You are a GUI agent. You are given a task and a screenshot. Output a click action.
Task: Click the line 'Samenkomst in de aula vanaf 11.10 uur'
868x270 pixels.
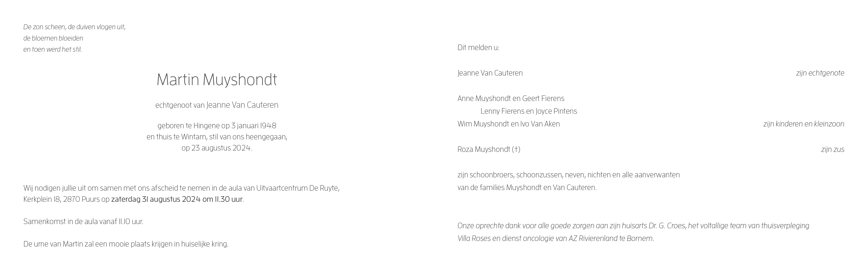[83, 222]
